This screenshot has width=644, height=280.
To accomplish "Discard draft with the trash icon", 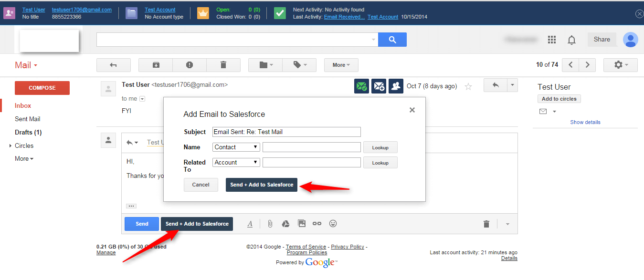I will coord(486,224).
